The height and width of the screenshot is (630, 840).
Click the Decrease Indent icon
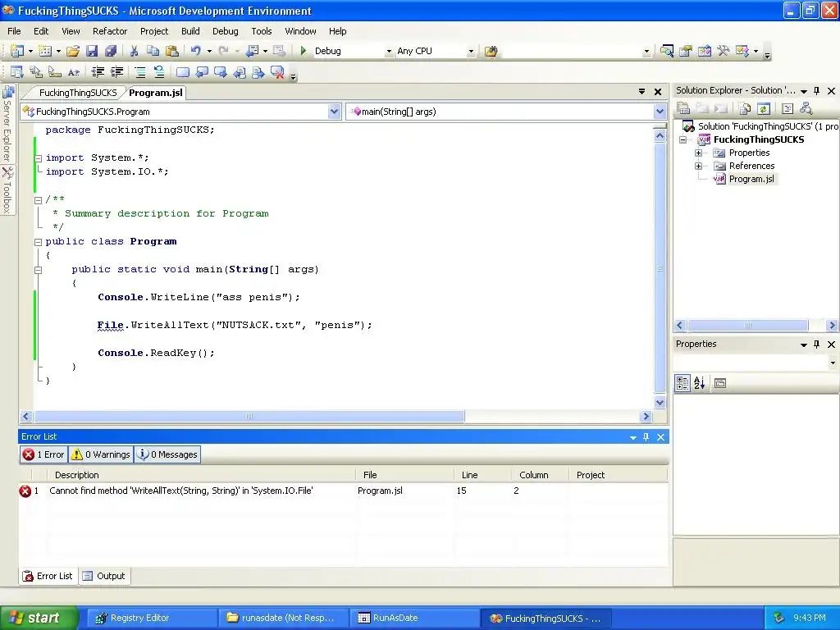click(x=98, y=72)
